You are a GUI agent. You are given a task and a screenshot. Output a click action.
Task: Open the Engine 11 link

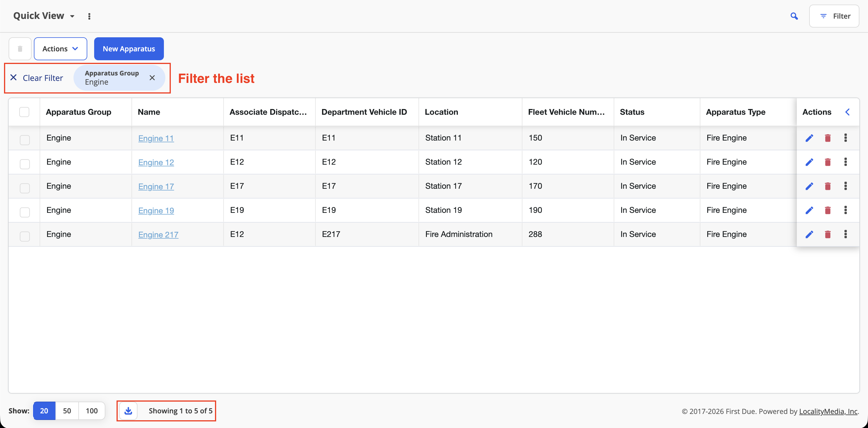pos(156,138)
